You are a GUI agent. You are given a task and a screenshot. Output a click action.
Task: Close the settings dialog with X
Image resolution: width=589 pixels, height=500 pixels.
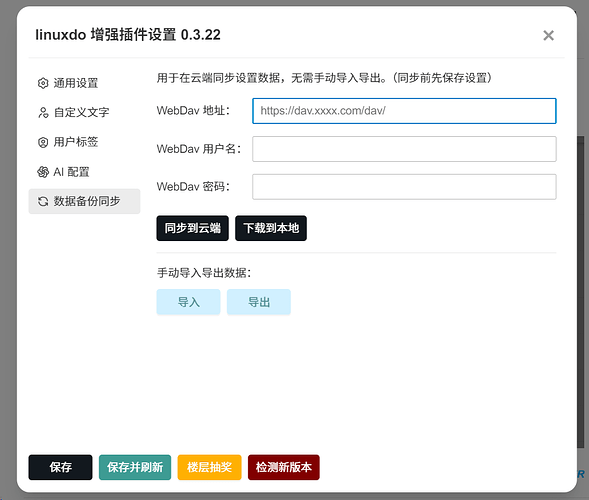(548, 35)
